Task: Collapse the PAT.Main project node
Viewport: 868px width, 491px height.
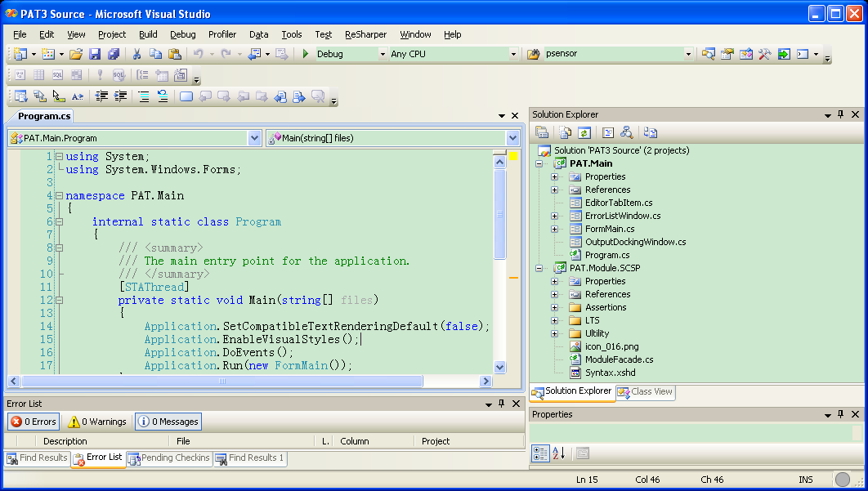Action: click(539, 163)
